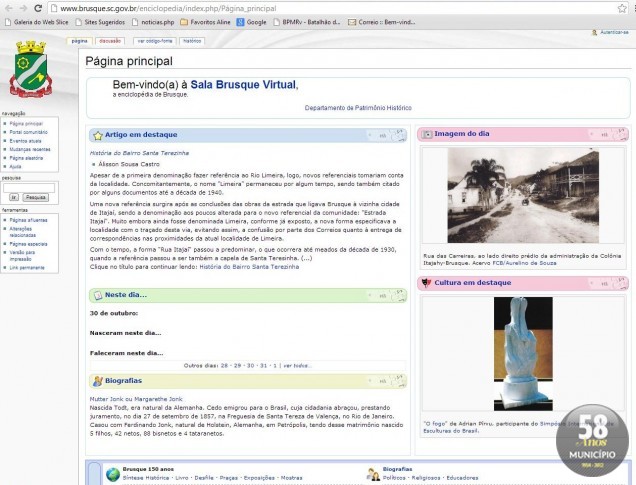
Task: Open the Praças link under Brusque 150 anos
Action: pyautogui.click(x=228, y=478)
